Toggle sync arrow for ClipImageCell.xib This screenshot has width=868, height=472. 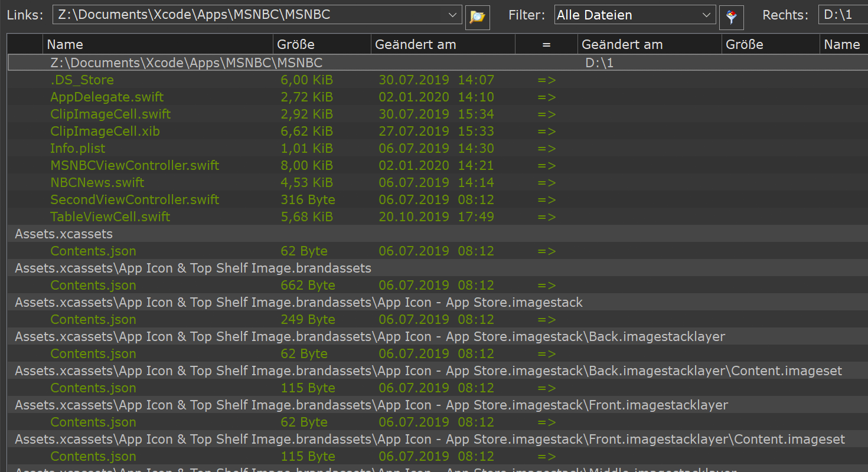point(547,131)
